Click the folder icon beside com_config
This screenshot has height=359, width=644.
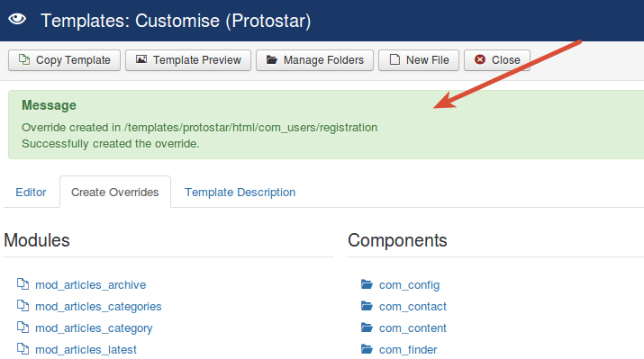click(x=367, y=284)
